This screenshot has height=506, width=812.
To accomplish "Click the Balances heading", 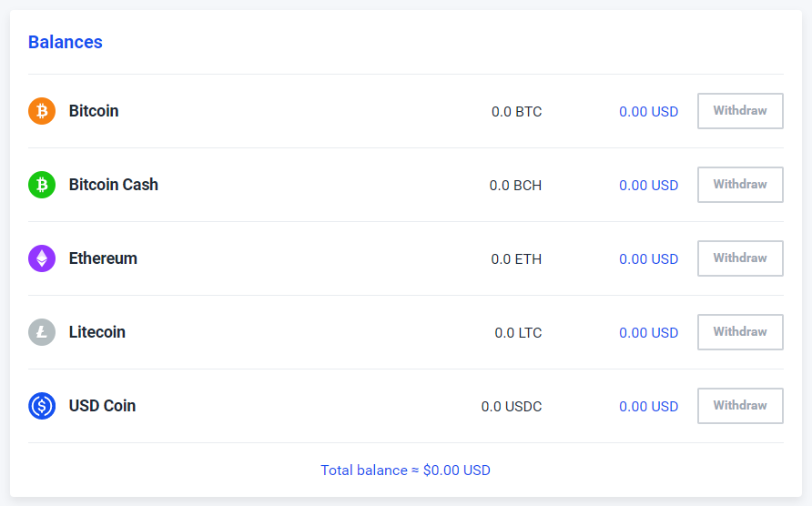I will (66, 42).
